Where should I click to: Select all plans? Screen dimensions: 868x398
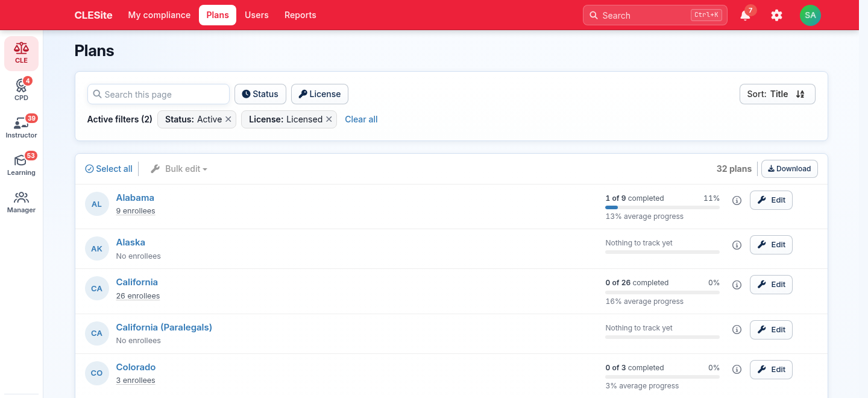tap(108, 169)
